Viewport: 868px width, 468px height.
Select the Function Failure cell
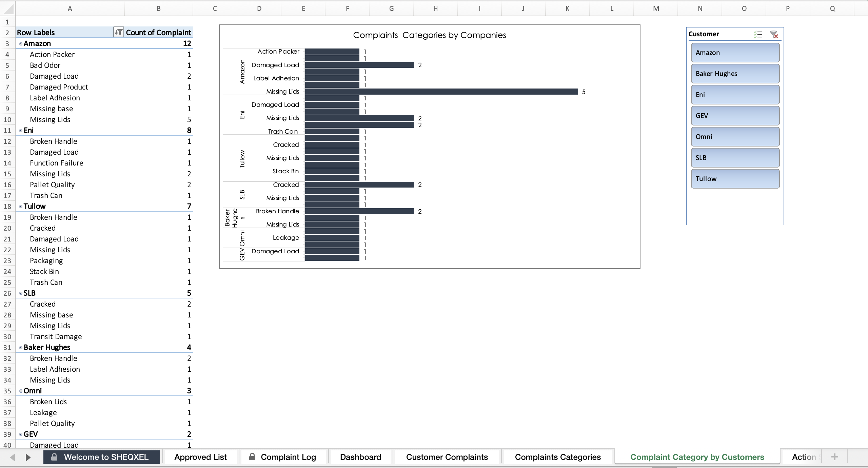(x=70, y=163)
